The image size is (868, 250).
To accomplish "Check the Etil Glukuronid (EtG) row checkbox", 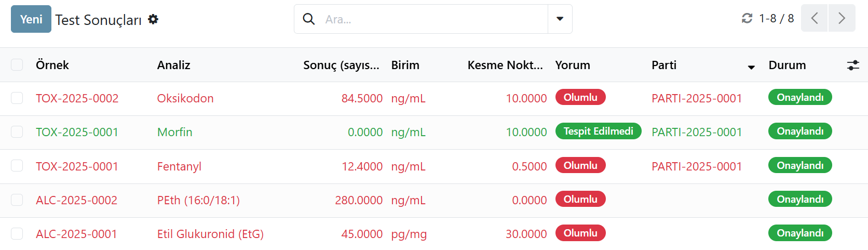I will click(17, 234).
